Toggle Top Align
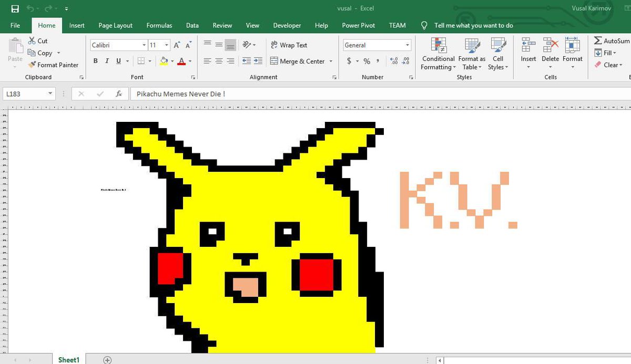The image size is (631, 364). pyautogui.click(x=207, y=45)
